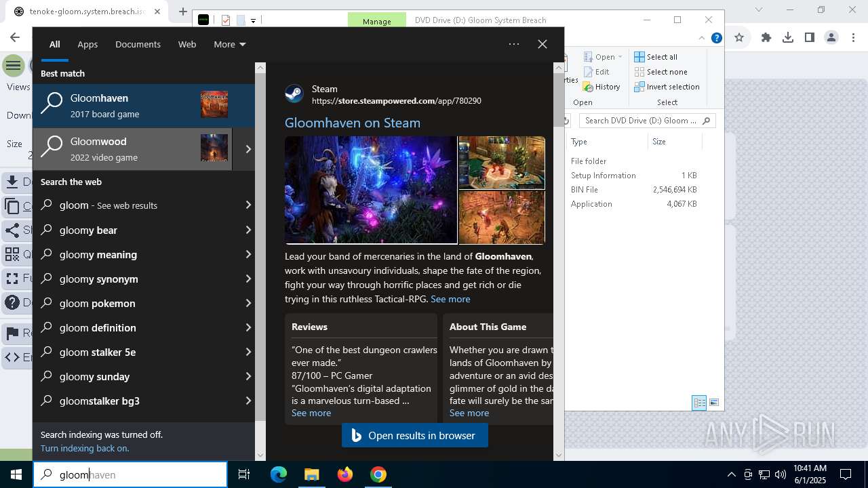Open volume control in system tray
Viewport: 868px width, 488px height.
(781, 474)
